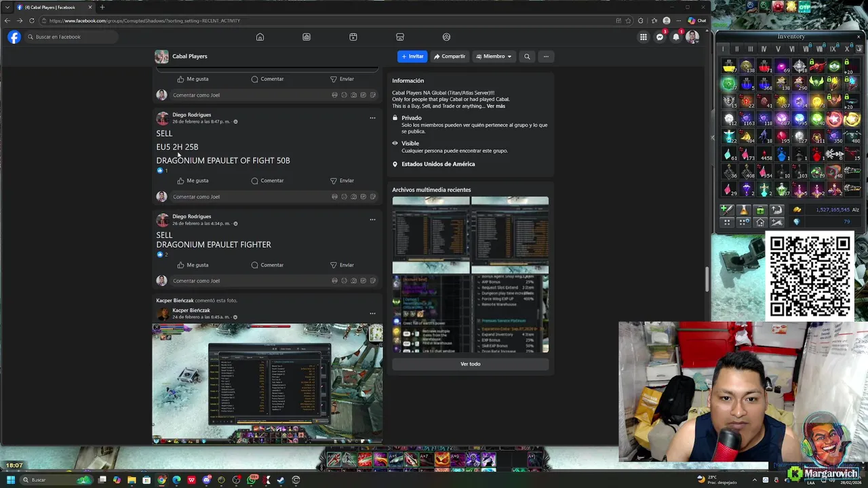Open Facebook Groups icon in top bar
Viewport: 868px width, 488px height.
pyautogui.click(x=446, y=37)
